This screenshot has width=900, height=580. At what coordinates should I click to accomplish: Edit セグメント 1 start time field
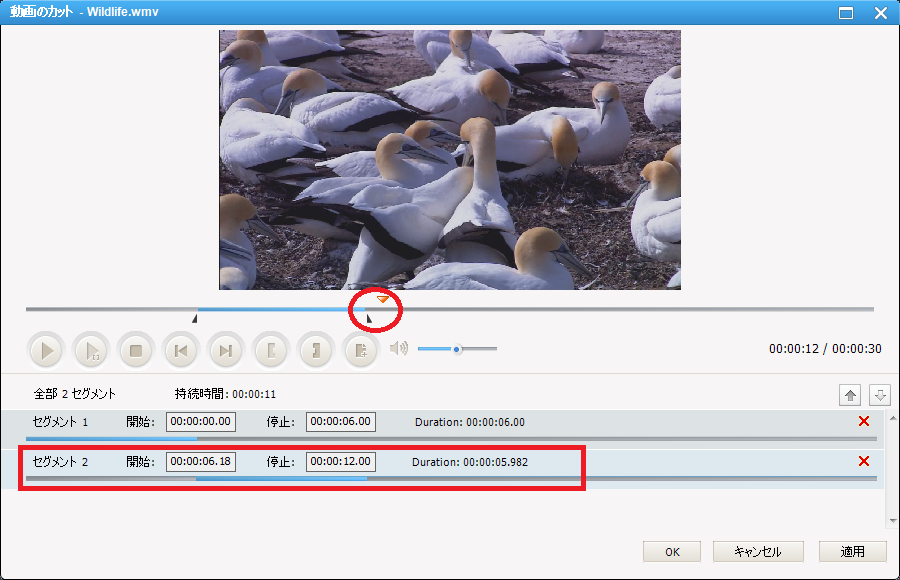[x=201, y=422]
